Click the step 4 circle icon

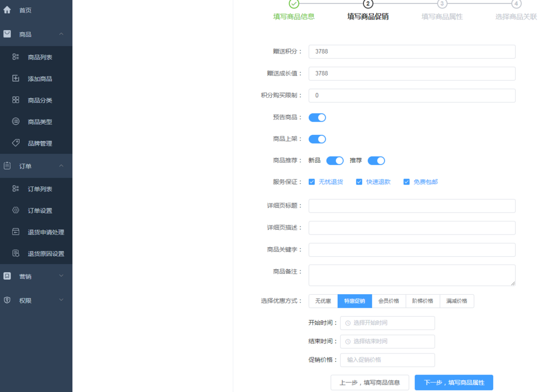coord(516,4)
